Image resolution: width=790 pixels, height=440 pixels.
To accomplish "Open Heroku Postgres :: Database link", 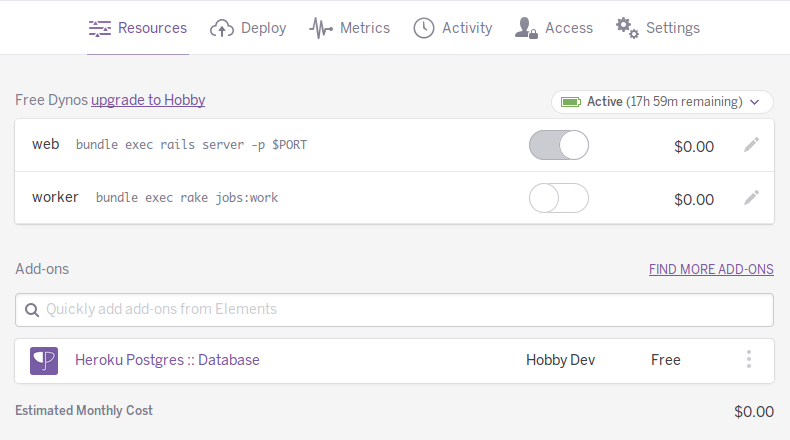I will click(167, 360).
